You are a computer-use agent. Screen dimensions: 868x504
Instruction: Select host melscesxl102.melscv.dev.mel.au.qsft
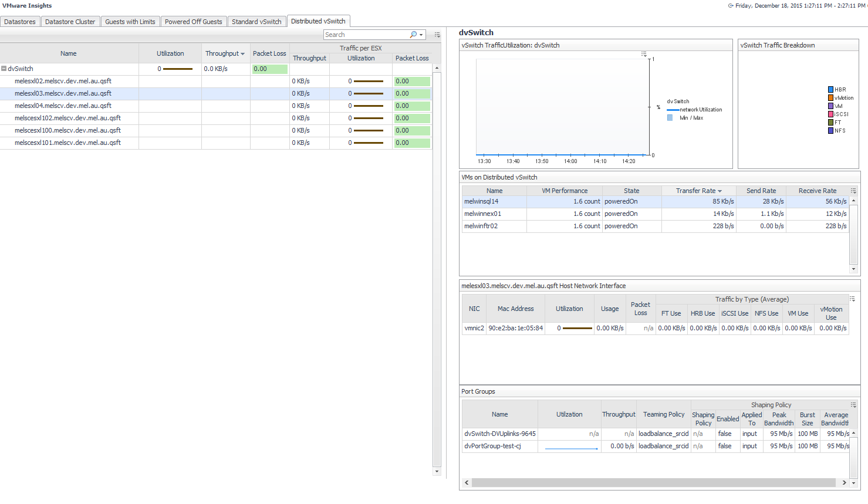click(x=67, y=118)
